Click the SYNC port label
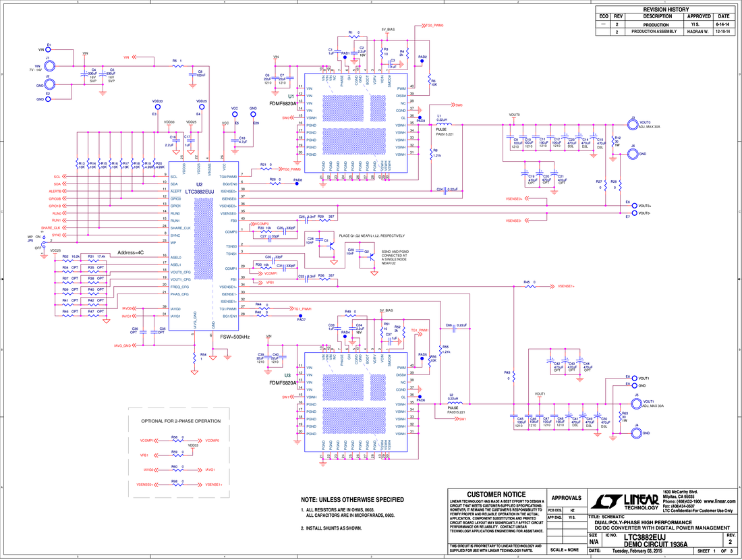742x560 pixels. point(56,235)
